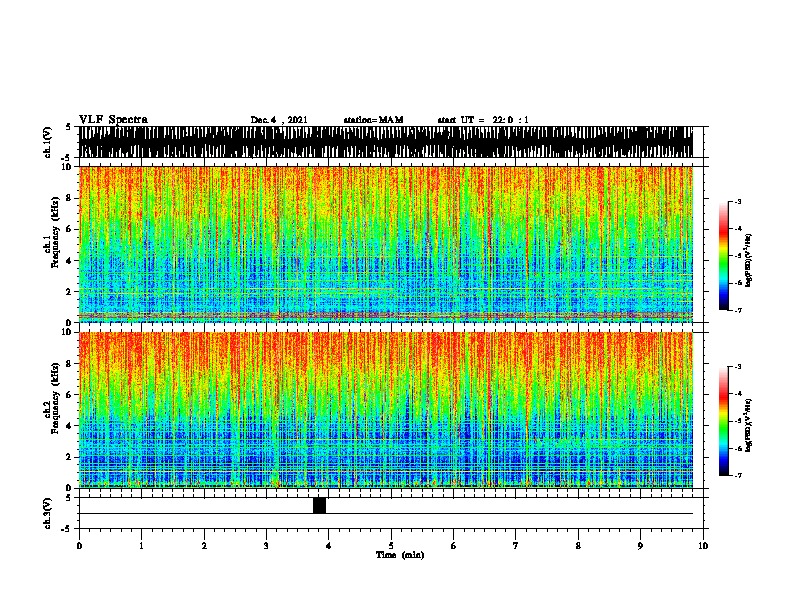Click the ch.1 color bar log(PSD) unit label
Screen dimensions: 792x612
(x=748, y=260)
